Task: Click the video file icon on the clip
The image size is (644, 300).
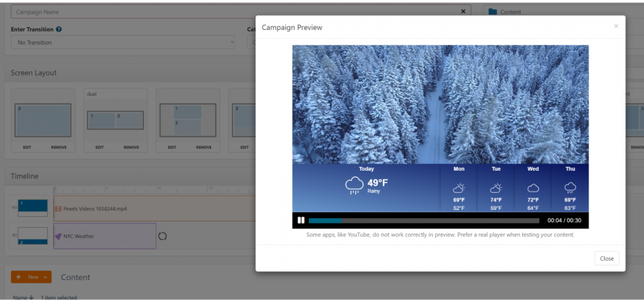Action: pos(58,209)
